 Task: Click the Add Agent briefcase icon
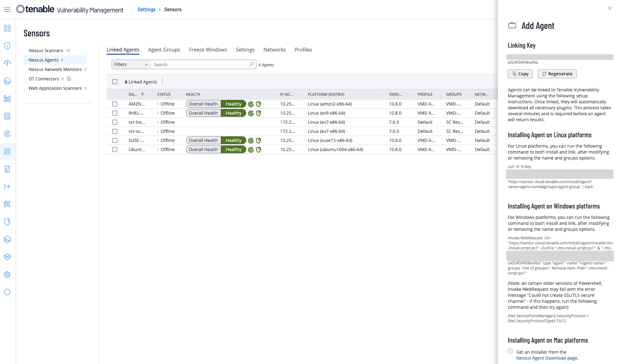(x=512, y=25)
